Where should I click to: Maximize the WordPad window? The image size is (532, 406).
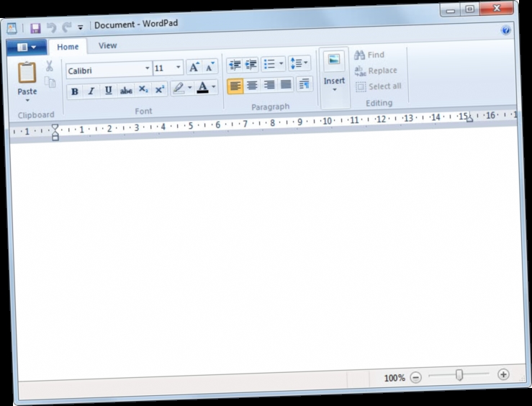point(470,9)
